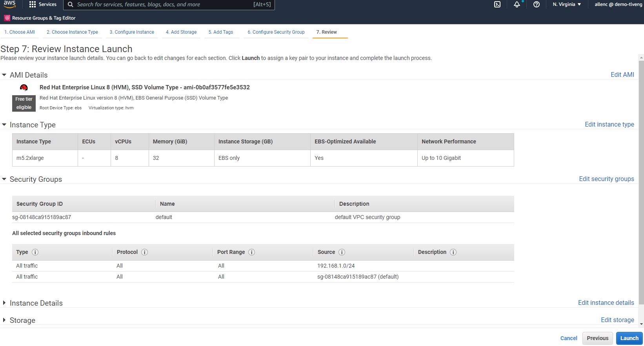Click info icon next to Protocol
The height and width of the screenshot is (346, 644).
pyautogui.click(x=144, y=252)
